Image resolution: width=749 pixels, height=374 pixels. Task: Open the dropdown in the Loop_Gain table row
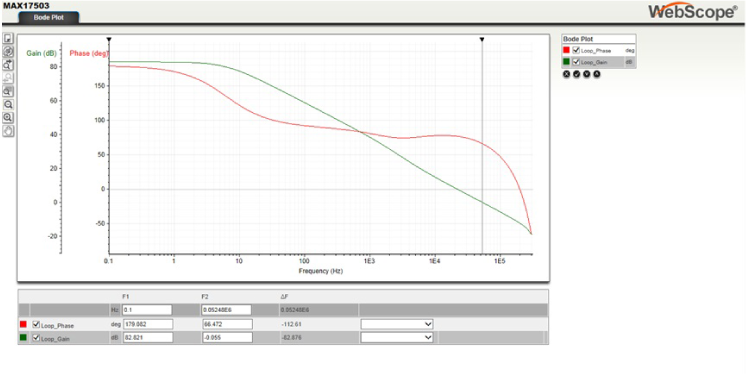[397, 338]
